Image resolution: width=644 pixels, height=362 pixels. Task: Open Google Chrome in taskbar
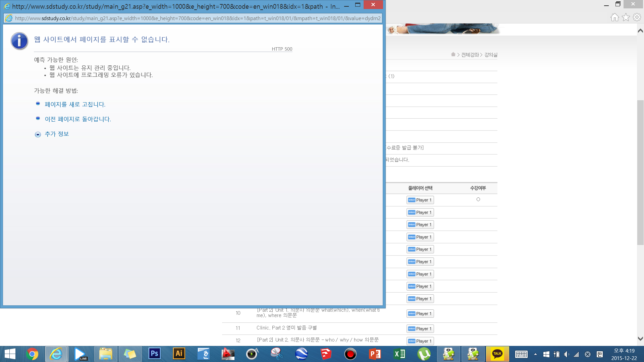pos(32,354)
